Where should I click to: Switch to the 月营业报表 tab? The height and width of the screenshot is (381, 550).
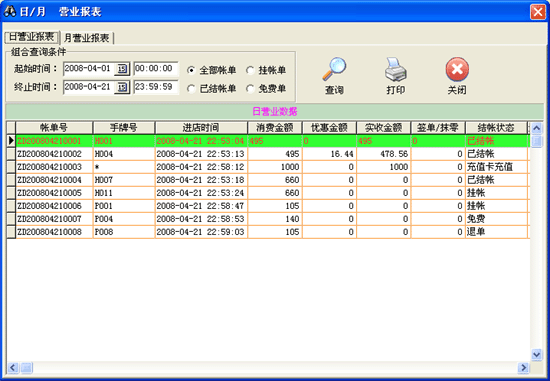pyautogui.click(x=87, y=38)
